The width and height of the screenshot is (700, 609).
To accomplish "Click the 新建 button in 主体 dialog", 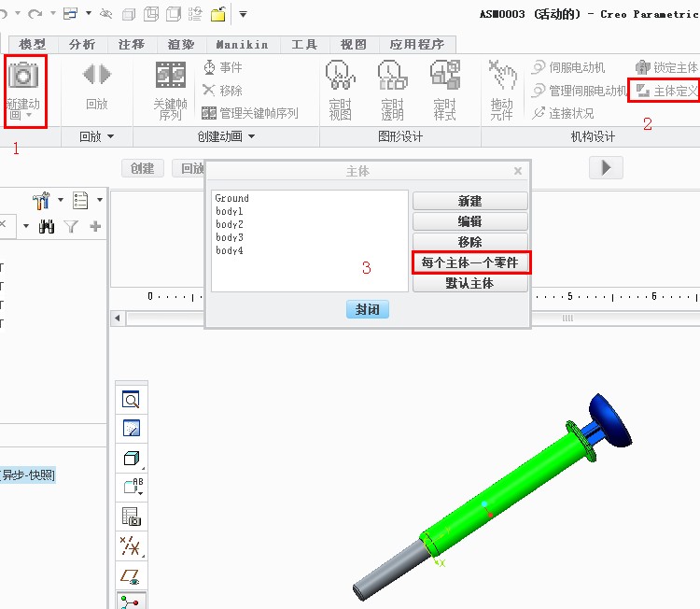I will (x=470, y=201).
